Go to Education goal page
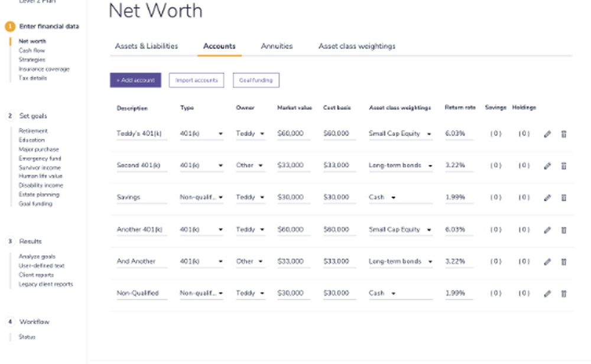Image resolution: width=591 pixels, height=364 pixels. pos(32,140)
